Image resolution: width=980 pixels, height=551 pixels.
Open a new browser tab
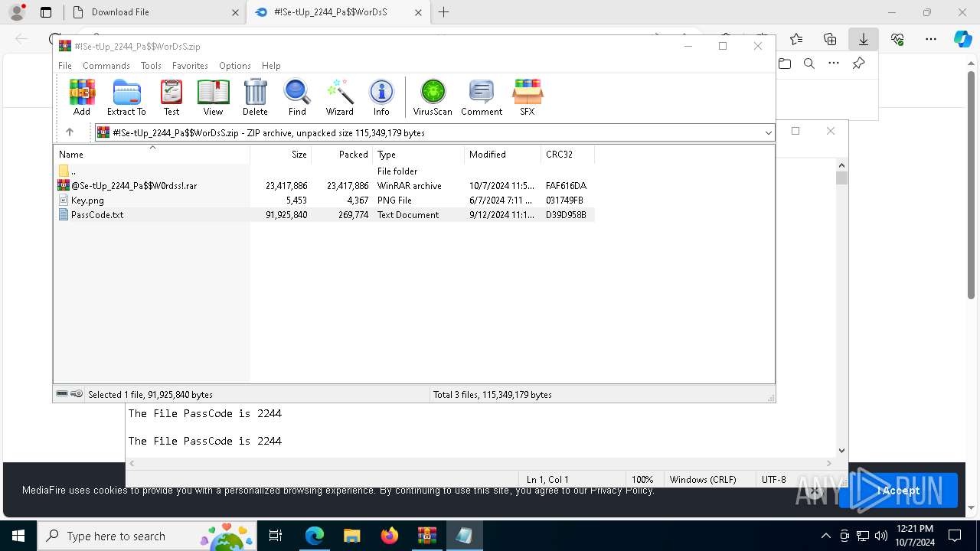443,12
